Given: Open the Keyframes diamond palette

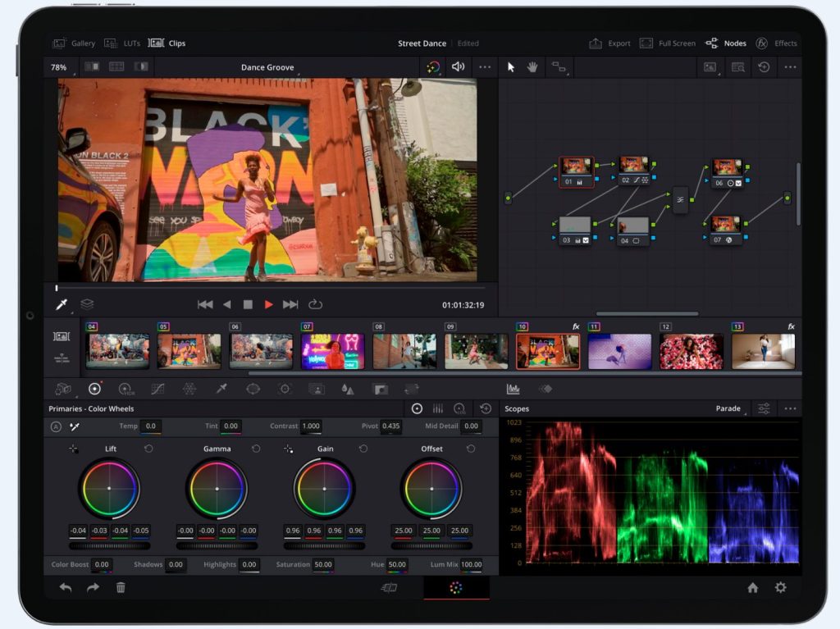Looking at the screenshot, I should [x=546, y=389].
